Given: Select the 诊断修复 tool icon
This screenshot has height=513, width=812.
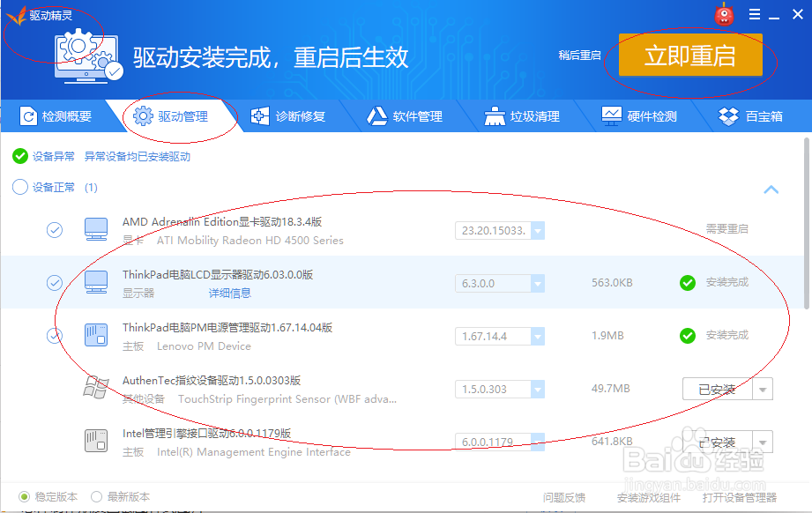Looking at the screenshot, I should click(259, 115).
